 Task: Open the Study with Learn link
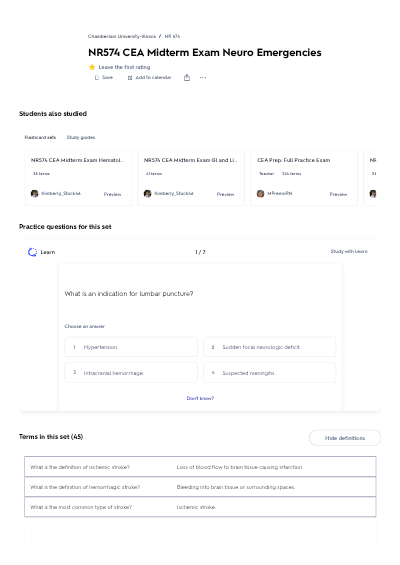349,251
